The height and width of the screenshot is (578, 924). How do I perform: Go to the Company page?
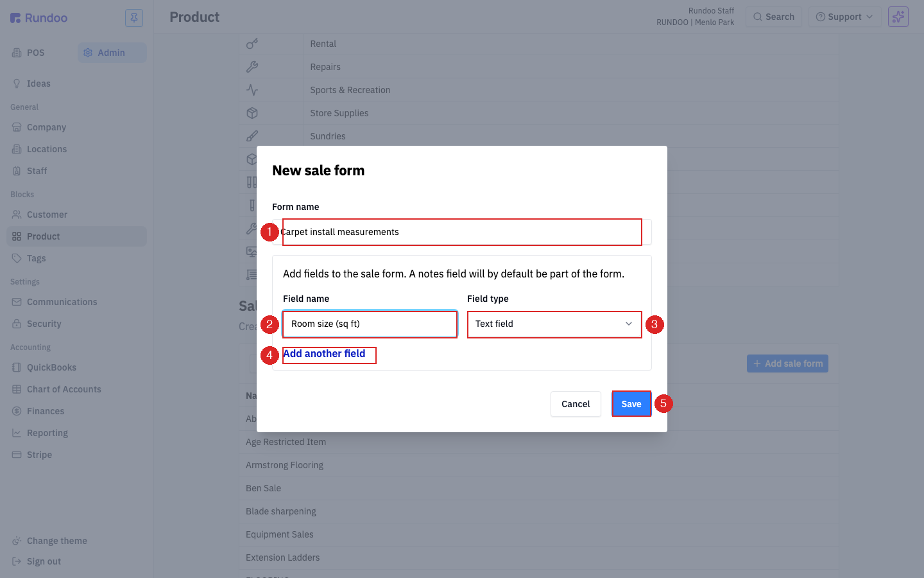[76, 127]
